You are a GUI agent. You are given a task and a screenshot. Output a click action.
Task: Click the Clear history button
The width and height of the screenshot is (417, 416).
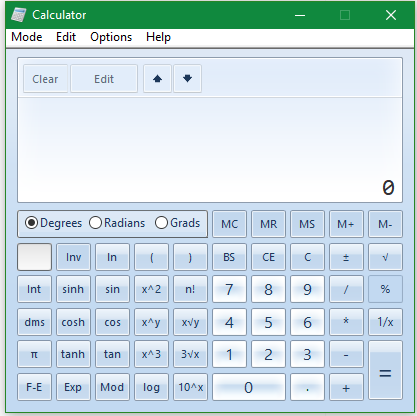45,79
